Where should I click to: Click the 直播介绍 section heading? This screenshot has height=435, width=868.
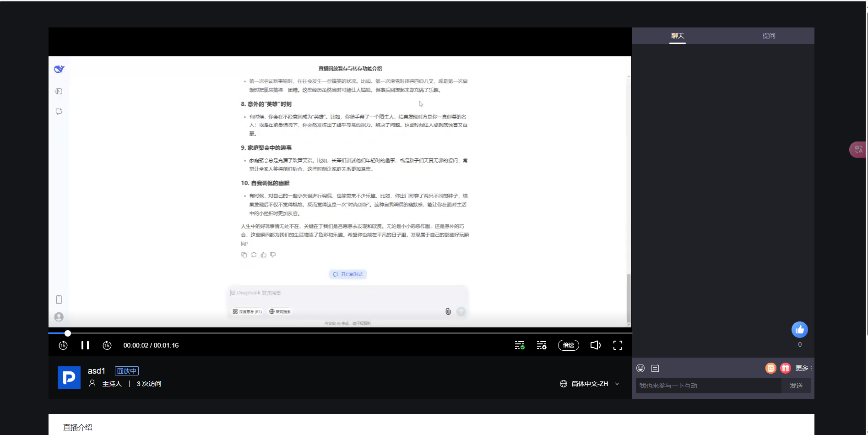(x=77, y=427)
